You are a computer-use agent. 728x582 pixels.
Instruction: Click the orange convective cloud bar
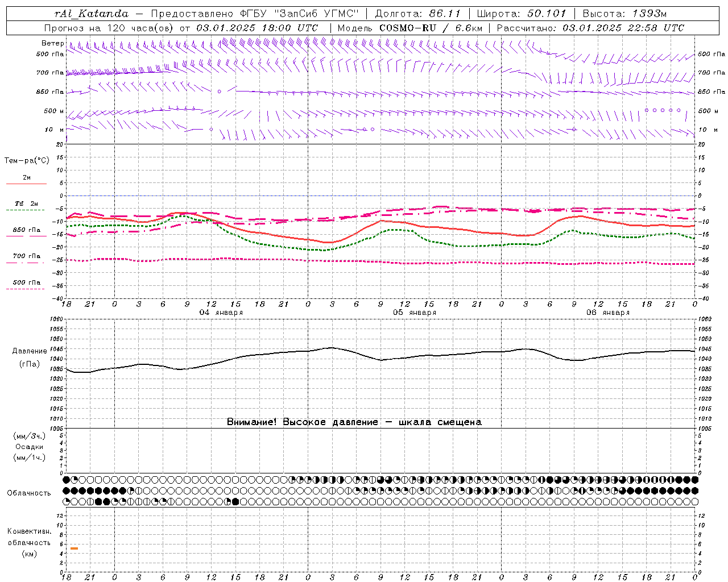coord(74,548)
